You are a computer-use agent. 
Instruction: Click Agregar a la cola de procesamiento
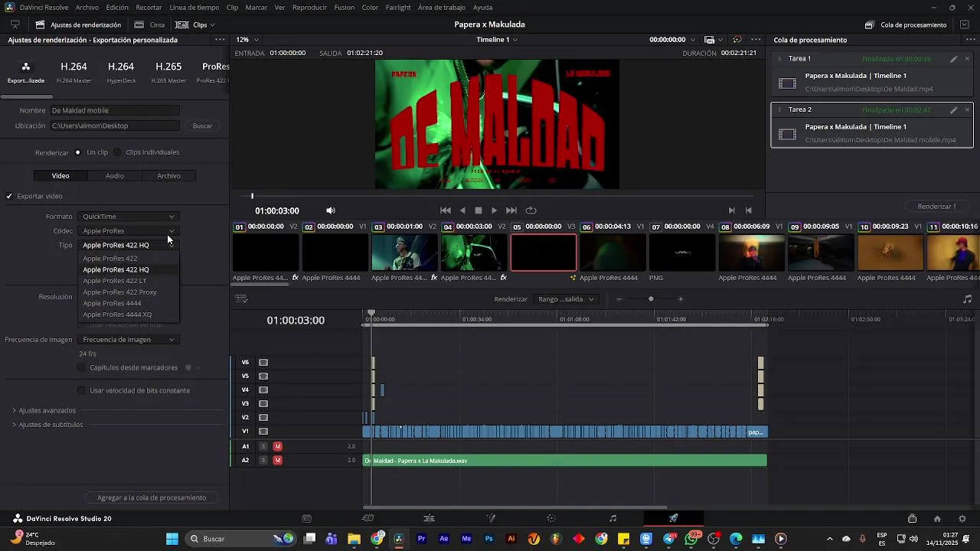tap(152, 497)
